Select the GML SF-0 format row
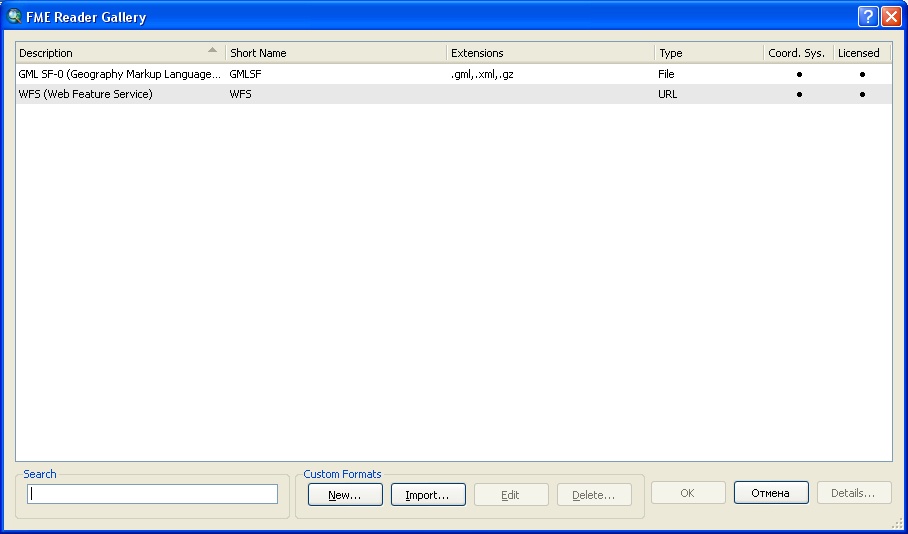The image size is (908, 534). (x=453, y=74)
